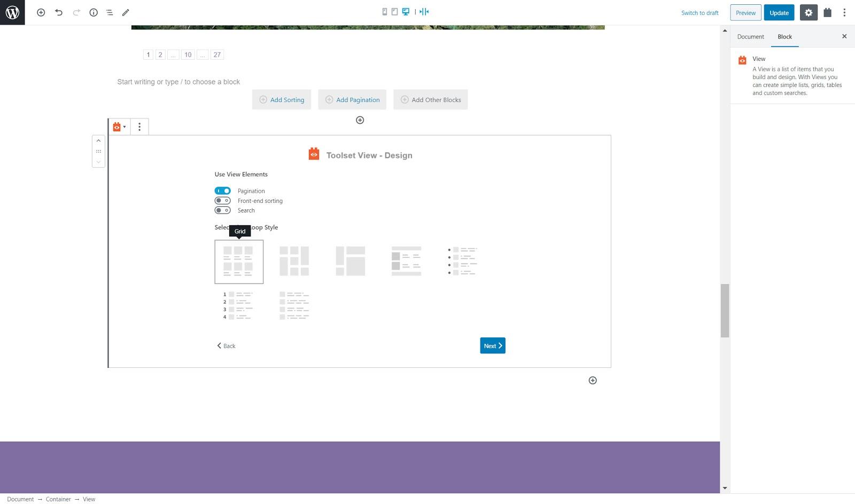Select View in breadcrumb
The height and width of the screenshot is (504, 855).
point(89,499)
